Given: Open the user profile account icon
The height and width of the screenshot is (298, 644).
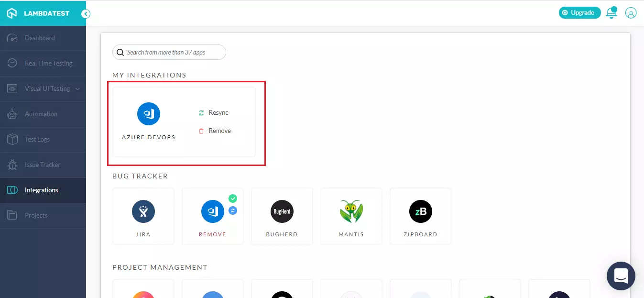Looking at the screenshot, I should click(x=631, y=12).
